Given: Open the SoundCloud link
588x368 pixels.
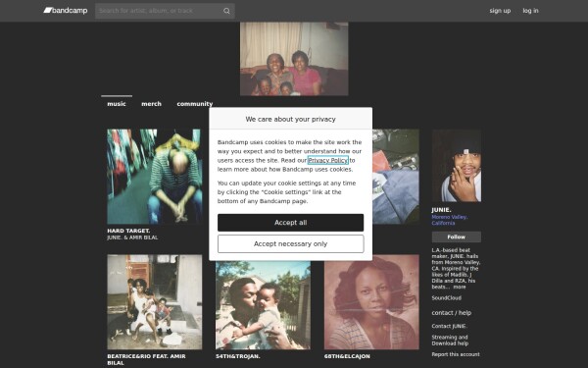Looking at the screenshot, I should pos(446,297).
